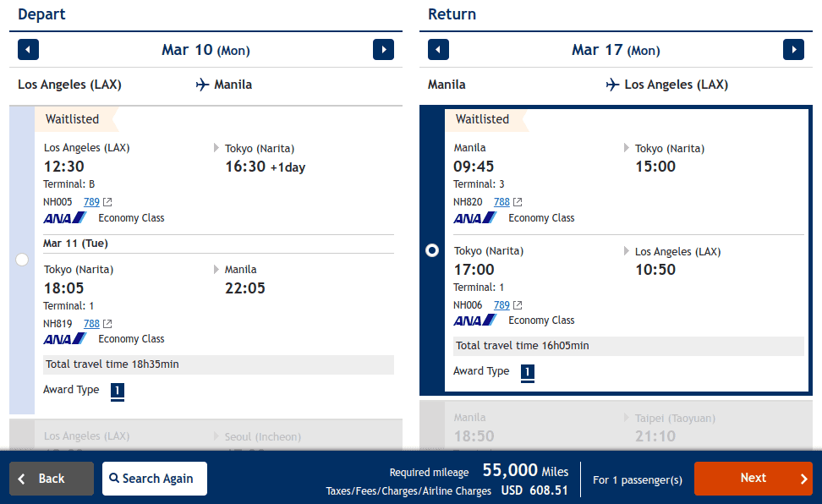This screenshot has width=822, height=504.
Task: Open external link icon beside NH820 aircraft
Action: [518, 202]
